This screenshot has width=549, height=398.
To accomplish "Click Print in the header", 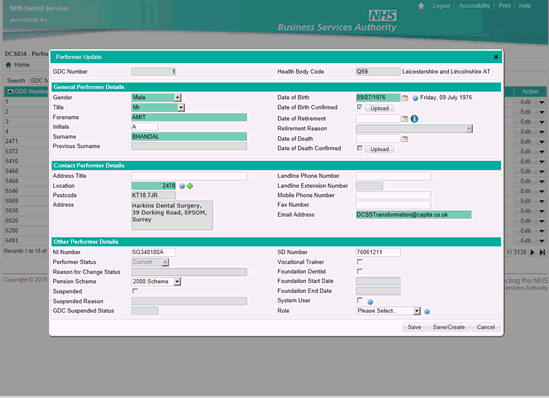I will click(505, 6).
